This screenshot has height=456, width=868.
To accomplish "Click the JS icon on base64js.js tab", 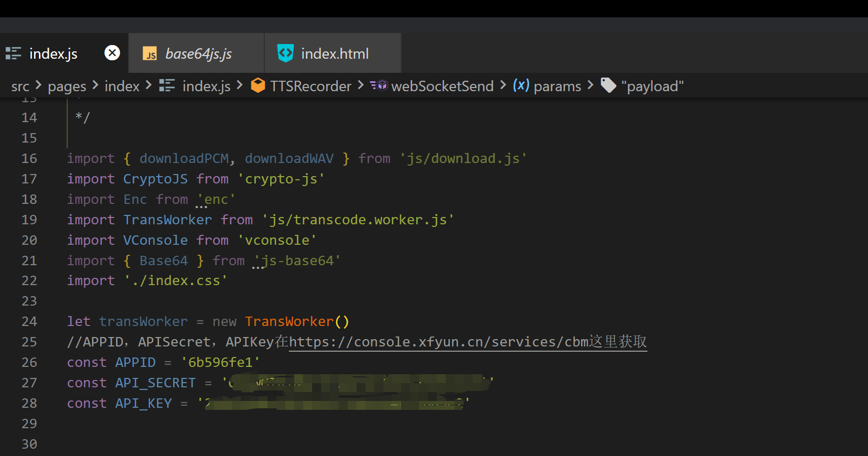I will tap(151, 54).
